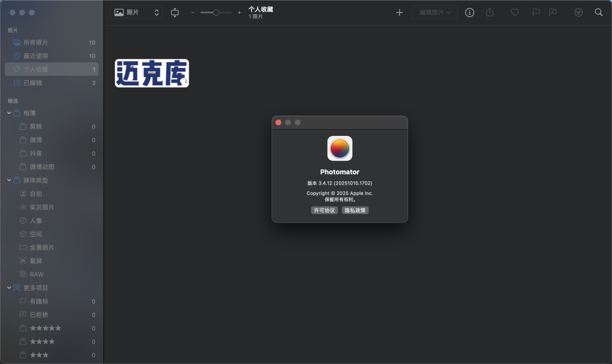Collapse the 相簿 section in sidebar

[9, 113]
